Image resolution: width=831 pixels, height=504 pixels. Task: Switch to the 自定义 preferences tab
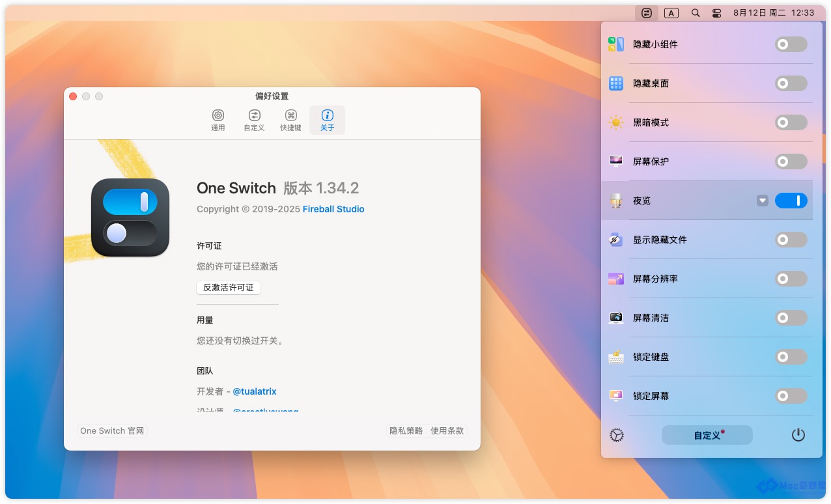(254, 120)
